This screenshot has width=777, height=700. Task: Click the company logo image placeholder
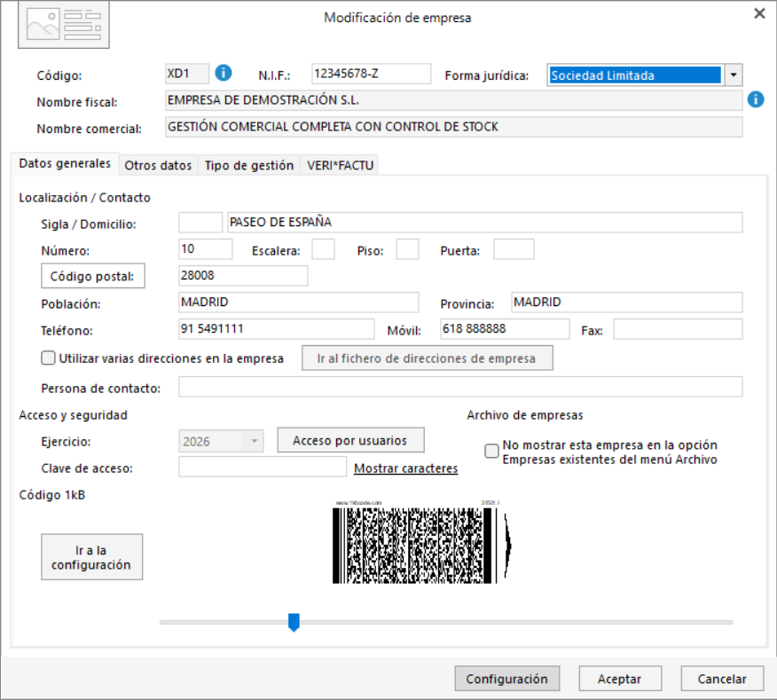tap(64, 24)
